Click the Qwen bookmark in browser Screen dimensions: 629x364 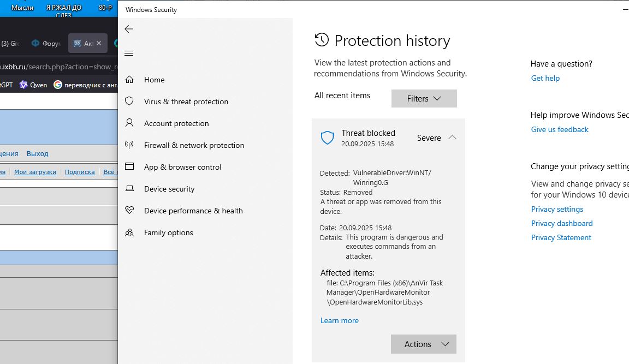pyautogui.click(x=33, y=85)
